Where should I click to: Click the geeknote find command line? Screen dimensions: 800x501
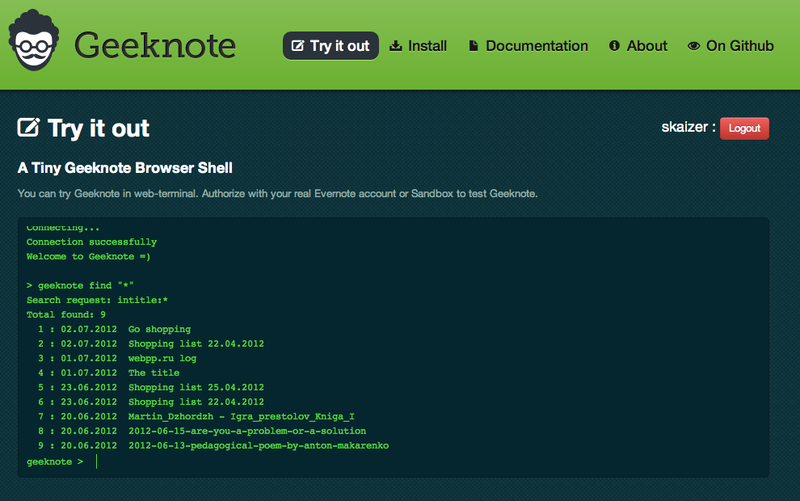tap(80, 286)
